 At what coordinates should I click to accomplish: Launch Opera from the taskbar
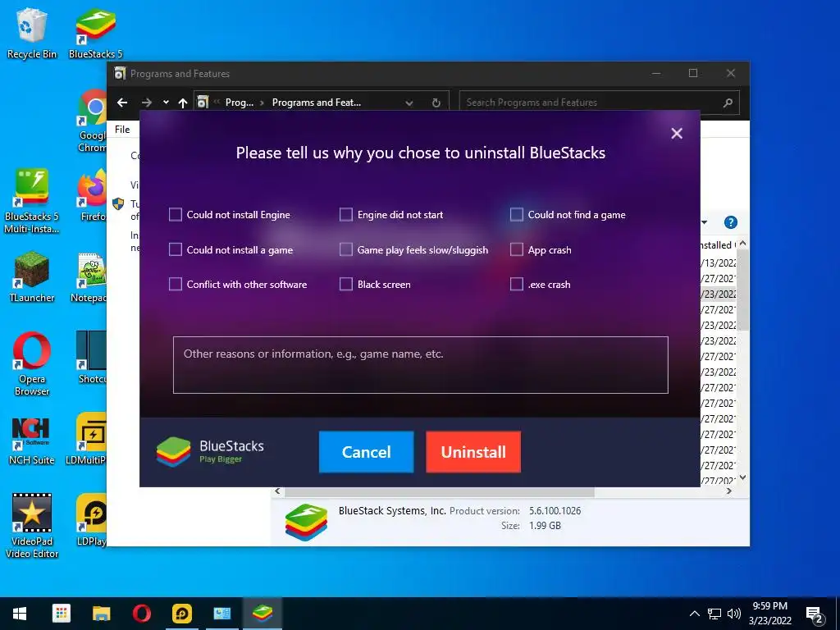(x=141, y=614)
